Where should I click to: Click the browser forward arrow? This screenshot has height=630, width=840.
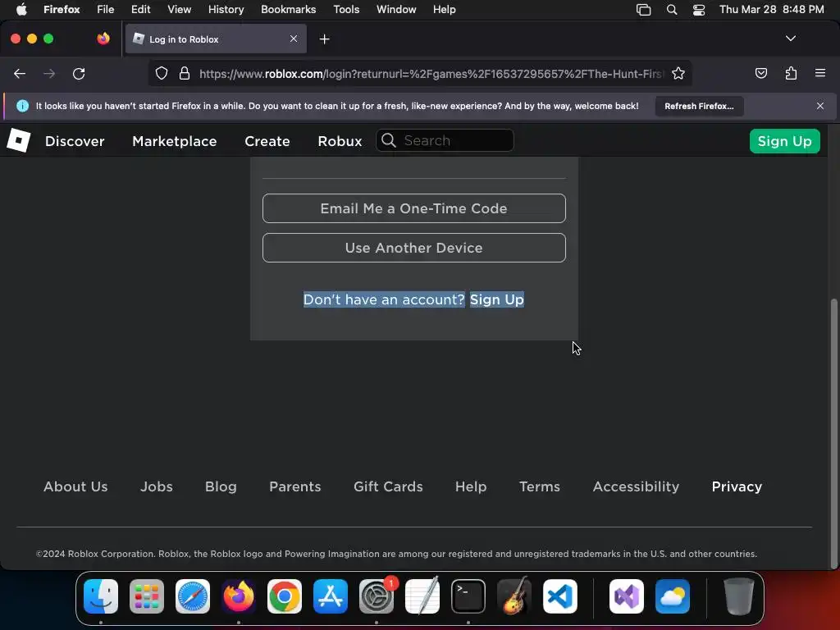click(49, 74)
